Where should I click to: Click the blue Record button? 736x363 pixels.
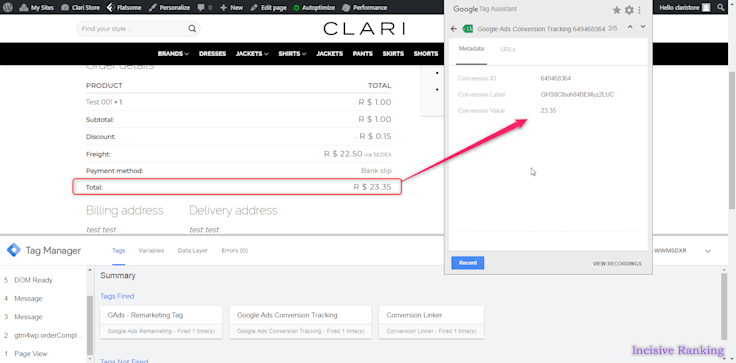(468, 263)
